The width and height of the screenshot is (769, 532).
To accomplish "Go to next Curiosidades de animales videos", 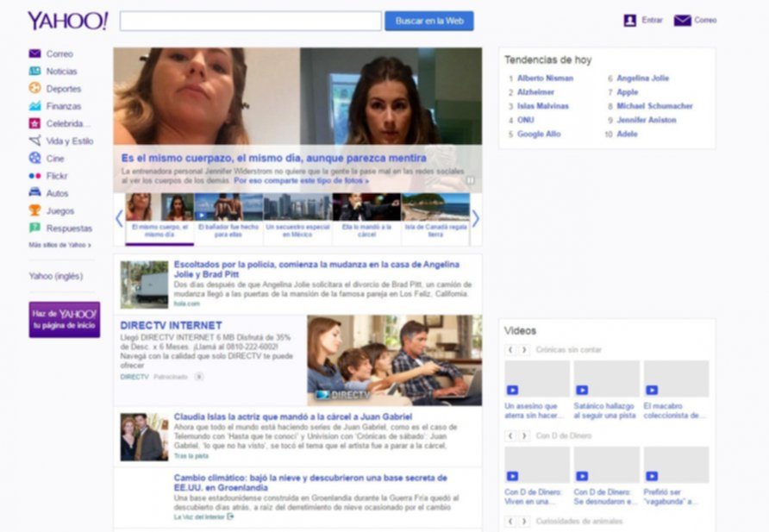I will coord(524,521).
